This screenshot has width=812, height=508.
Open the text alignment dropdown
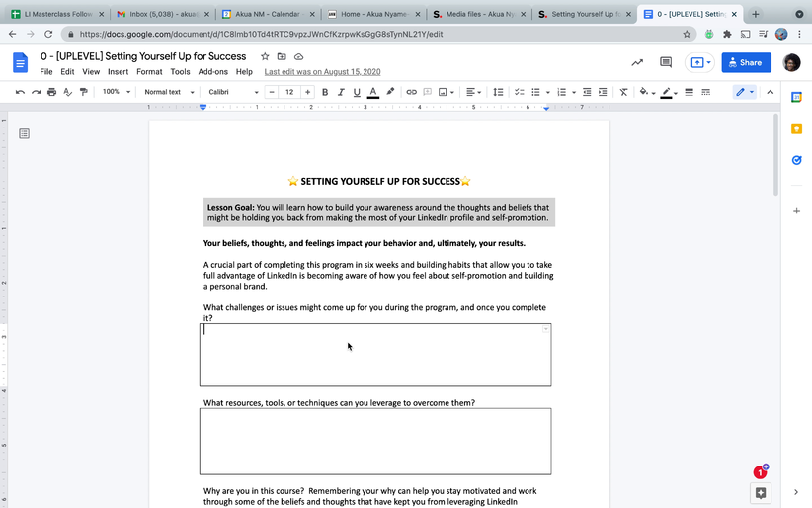(473, 92)
